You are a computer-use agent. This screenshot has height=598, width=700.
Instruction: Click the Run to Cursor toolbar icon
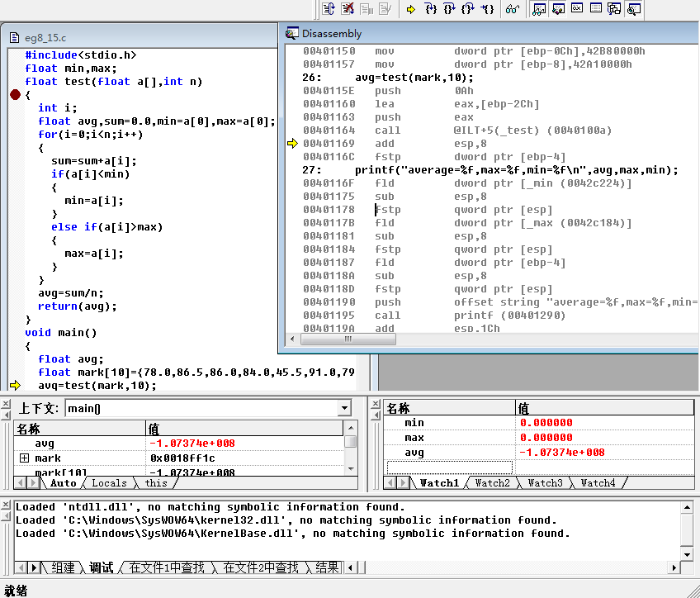pyautogui.click(x=486, y=8)
